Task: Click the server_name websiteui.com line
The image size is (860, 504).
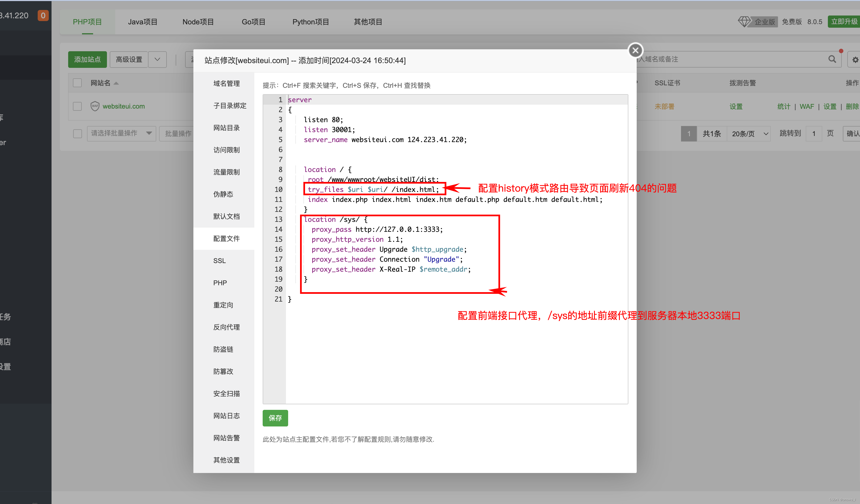Action: 385,140
